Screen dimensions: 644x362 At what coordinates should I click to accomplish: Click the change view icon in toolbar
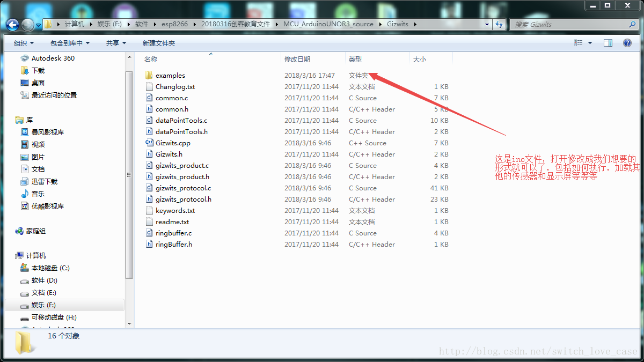578,43
